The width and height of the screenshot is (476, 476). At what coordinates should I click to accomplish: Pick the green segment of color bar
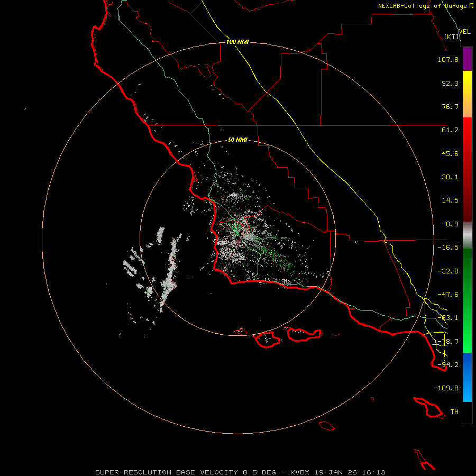click(x=467, y=300)
